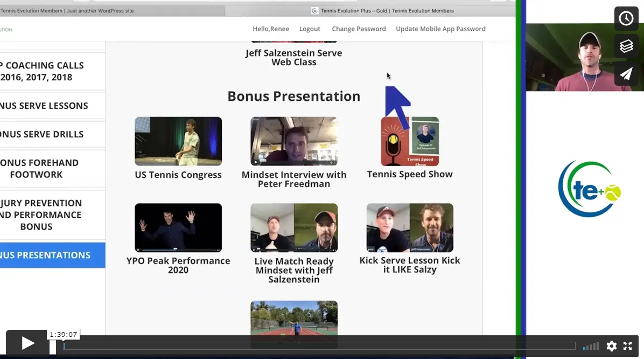Open Update Mobile App Password link
Screen dimensions: 644x359
(440, 29)
